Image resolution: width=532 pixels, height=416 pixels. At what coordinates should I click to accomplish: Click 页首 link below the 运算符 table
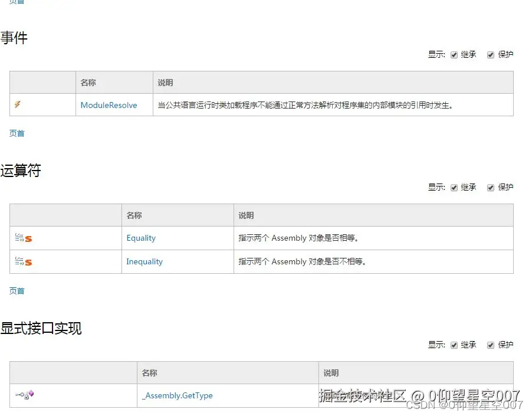(x=17, y=291)
